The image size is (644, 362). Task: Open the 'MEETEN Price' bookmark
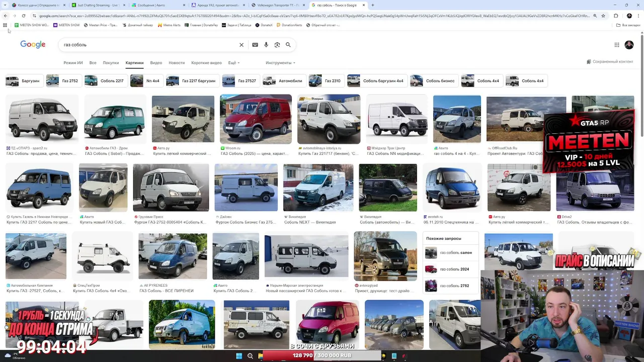click(x=101, y=25)
